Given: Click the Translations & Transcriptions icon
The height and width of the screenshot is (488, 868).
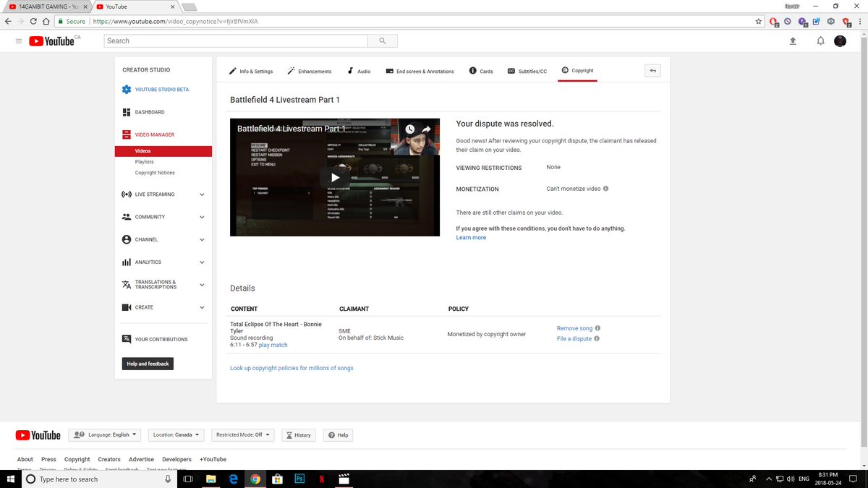Looking at the screenshot, I should pyautogui.click(x=127, y=285).
